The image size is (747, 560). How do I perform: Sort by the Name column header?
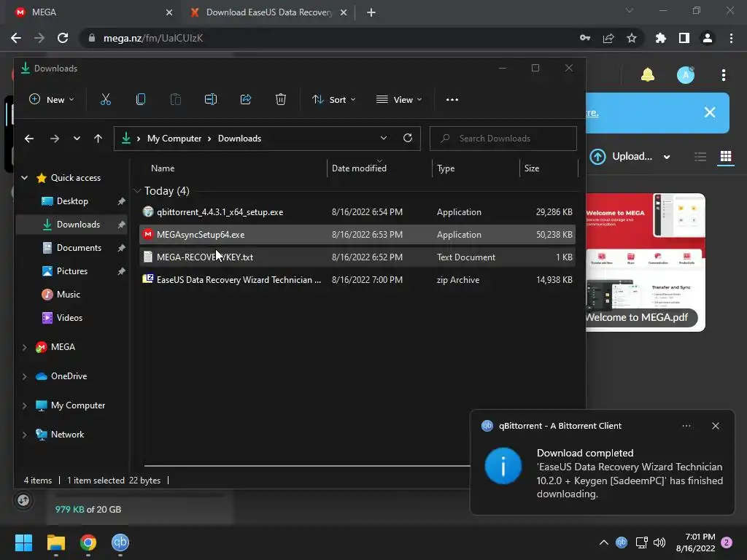tap(163, 168)
